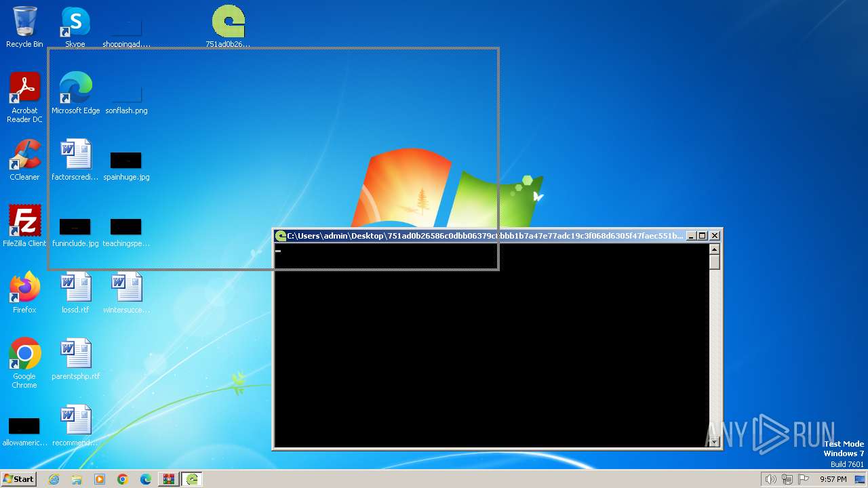This screenshot has width=868, height=488.
Task: Click the console vertical scrollbar thumb
Action: [x=714, y=262]
